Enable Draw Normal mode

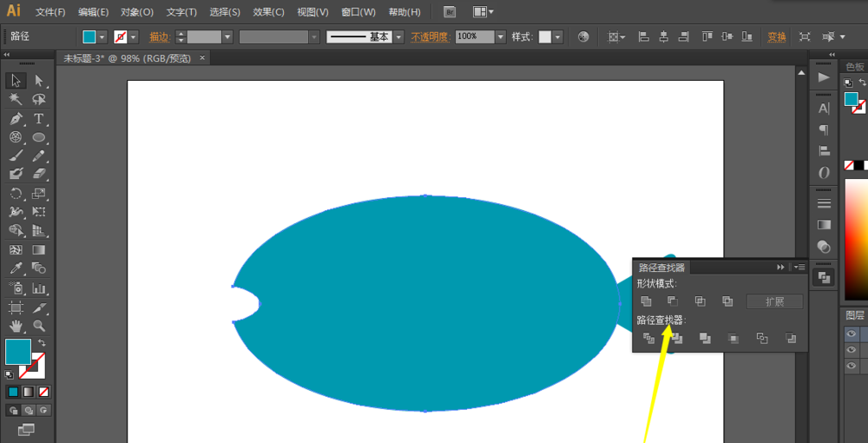click(13, 410)
